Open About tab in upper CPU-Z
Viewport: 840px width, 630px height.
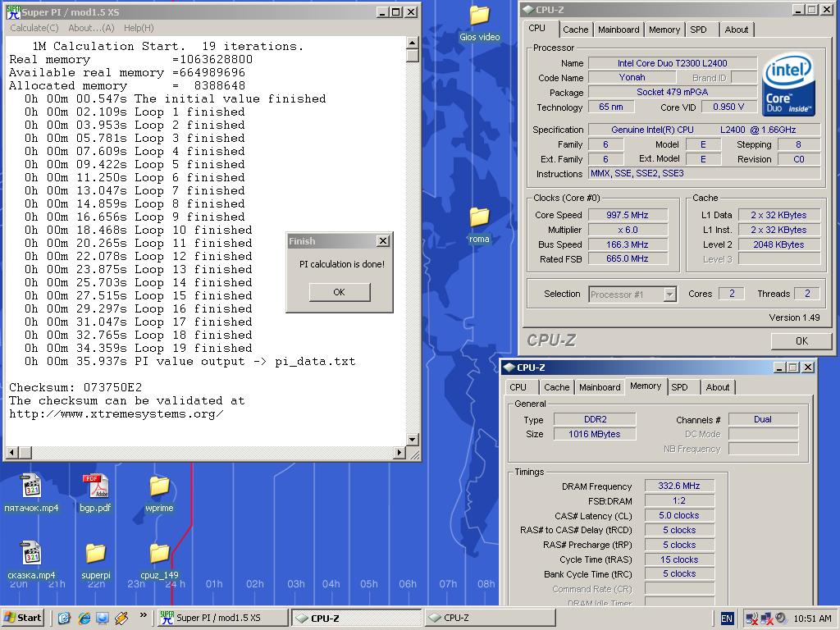[737, 30]
